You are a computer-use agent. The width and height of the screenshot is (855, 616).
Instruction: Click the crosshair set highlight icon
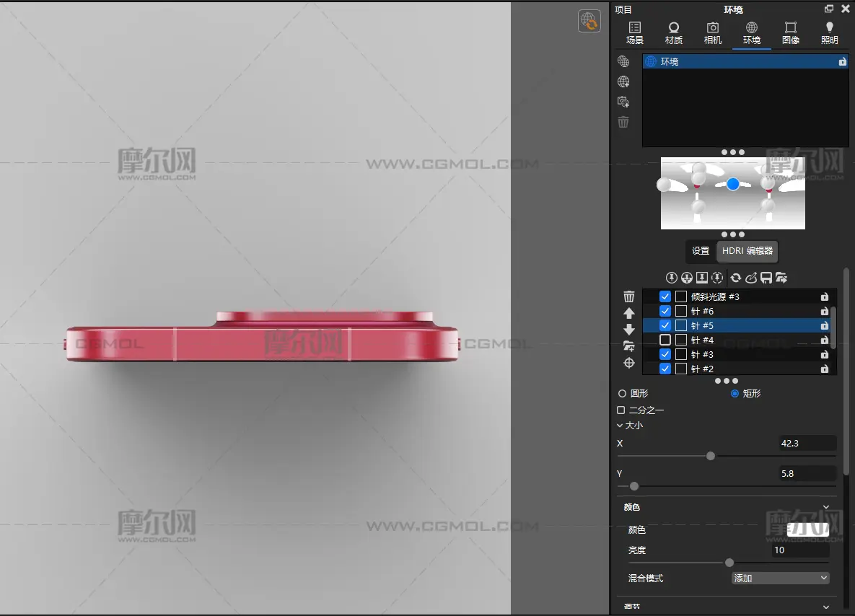click(629, 363)
